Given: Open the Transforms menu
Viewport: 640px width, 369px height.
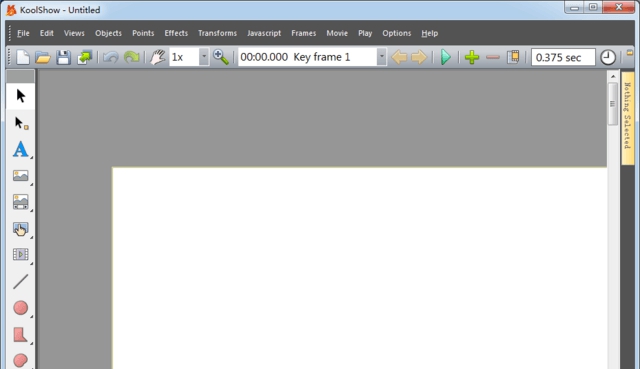Looking at the screenshot, I should pyautogui.click(x=217, y=33).
